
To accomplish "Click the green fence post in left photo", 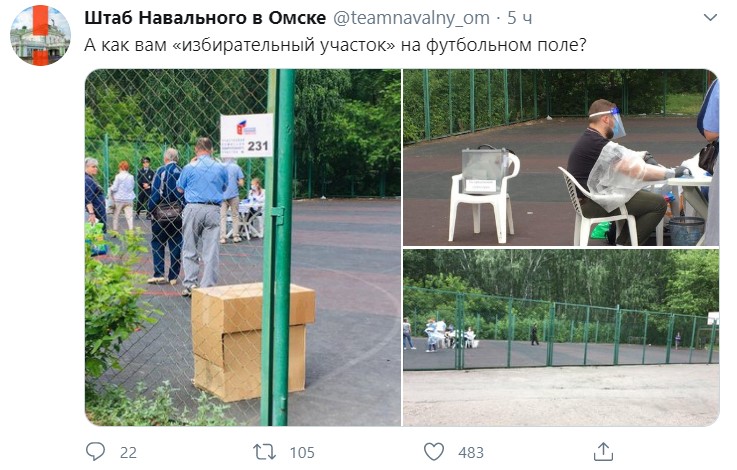I will coord(279,248).
